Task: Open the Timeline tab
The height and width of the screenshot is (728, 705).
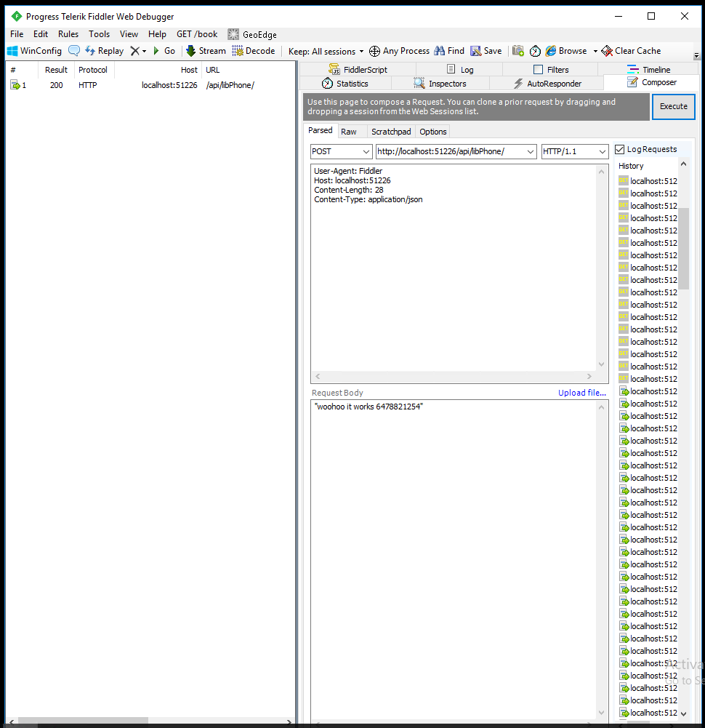Action: coord(648,70)
